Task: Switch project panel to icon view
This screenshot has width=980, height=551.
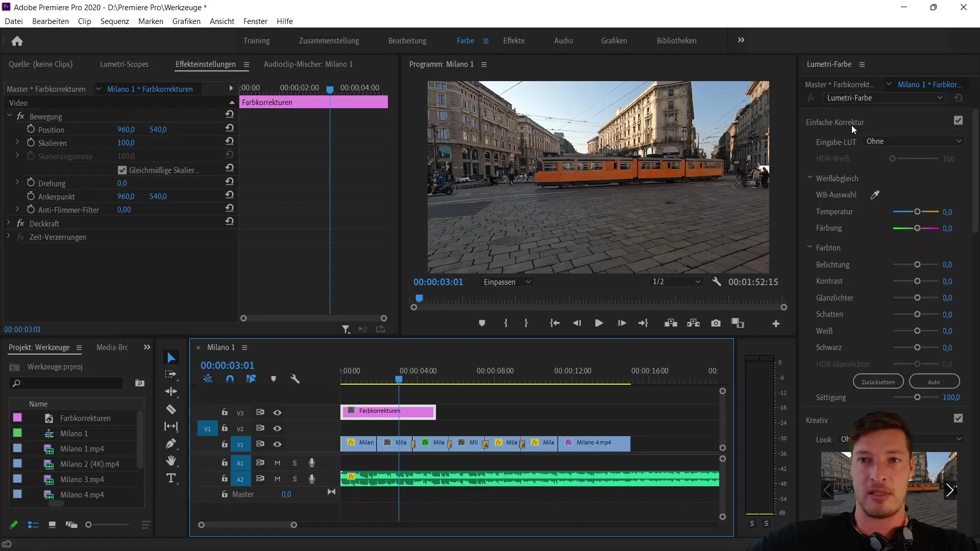Action: [52, 525]
